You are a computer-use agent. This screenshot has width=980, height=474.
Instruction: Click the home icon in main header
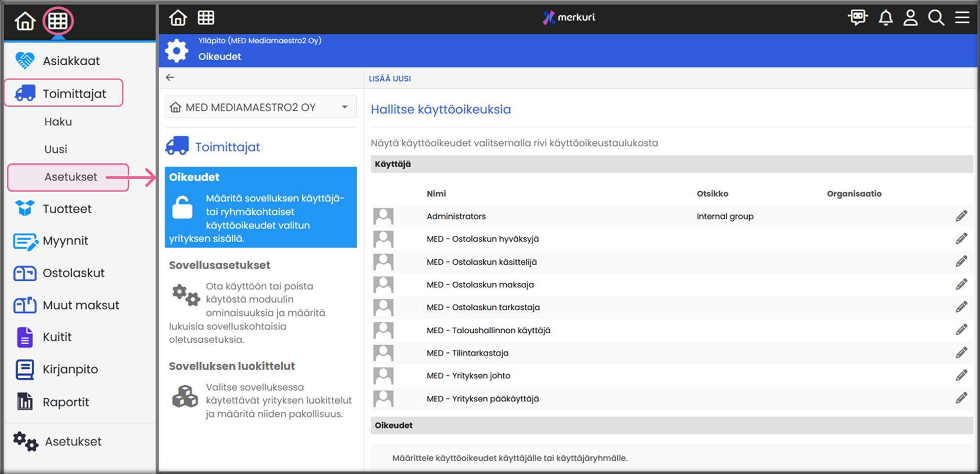pos(178,18)
